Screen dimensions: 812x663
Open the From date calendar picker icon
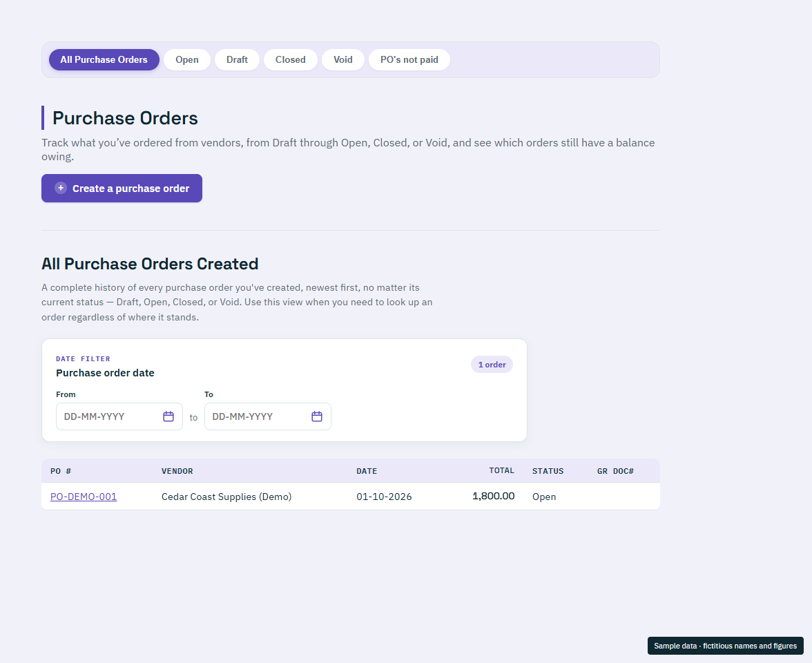point(168,416)
